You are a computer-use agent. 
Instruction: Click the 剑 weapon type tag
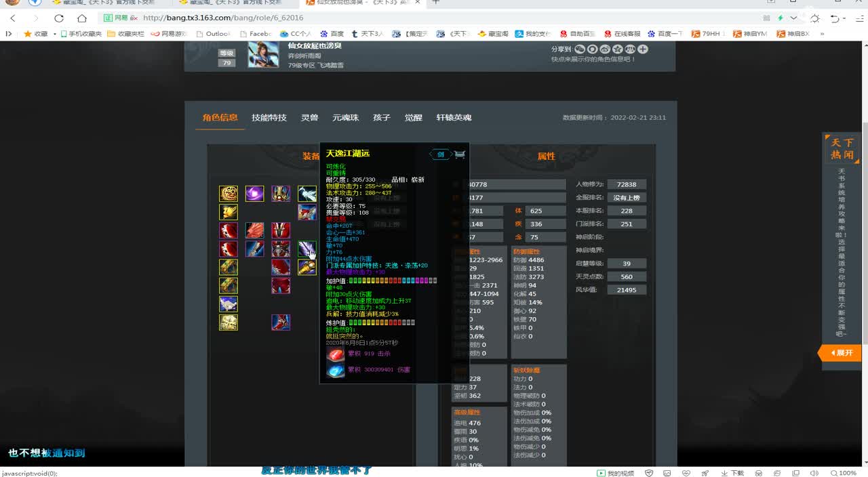point(441,154)
